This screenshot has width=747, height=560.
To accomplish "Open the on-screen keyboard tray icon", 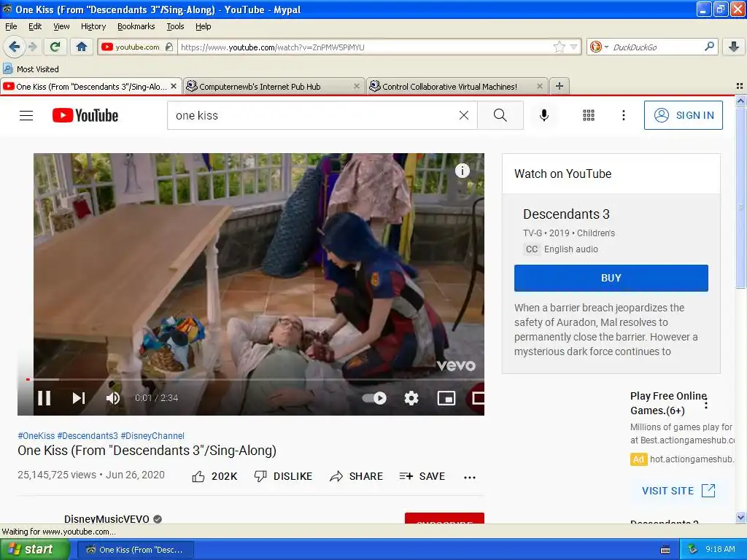I will 665,550.
